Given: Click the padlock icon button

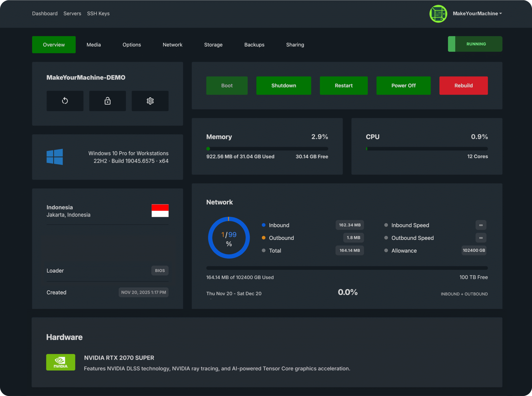Looking at the screenshot, I should [x=108, y=101].
